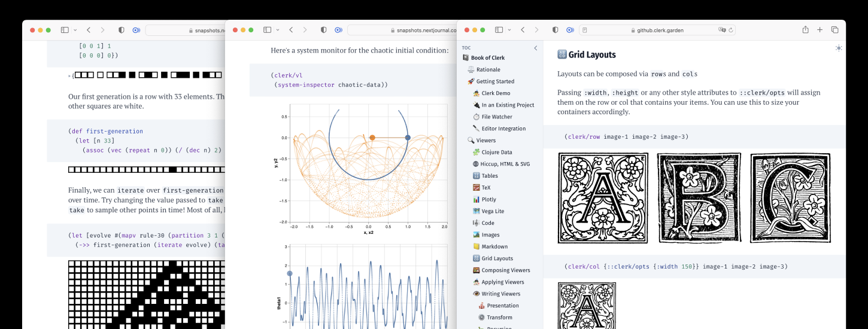
Task: Open the sidebar dropdown arrow in the clerk.garden window
Action: [x=509, y=30]
